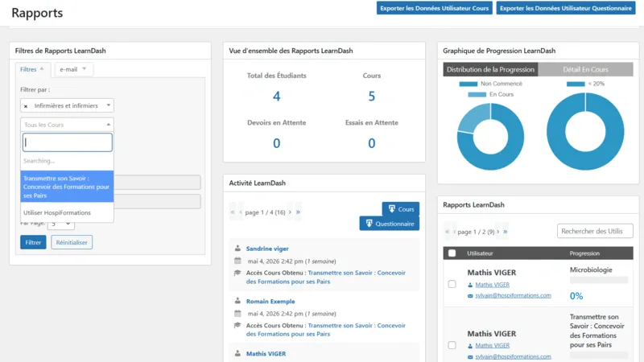Open Sandrine's Transmettre son Savoir course link

point(326,277)
